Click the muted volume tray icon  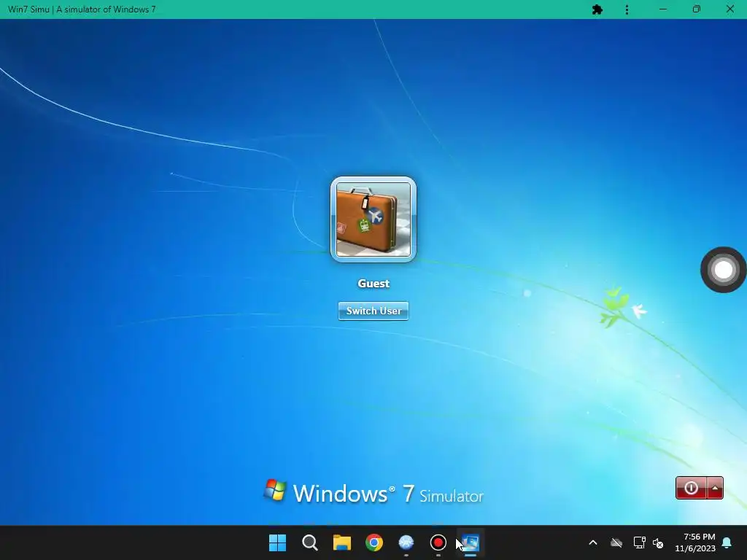658,542
